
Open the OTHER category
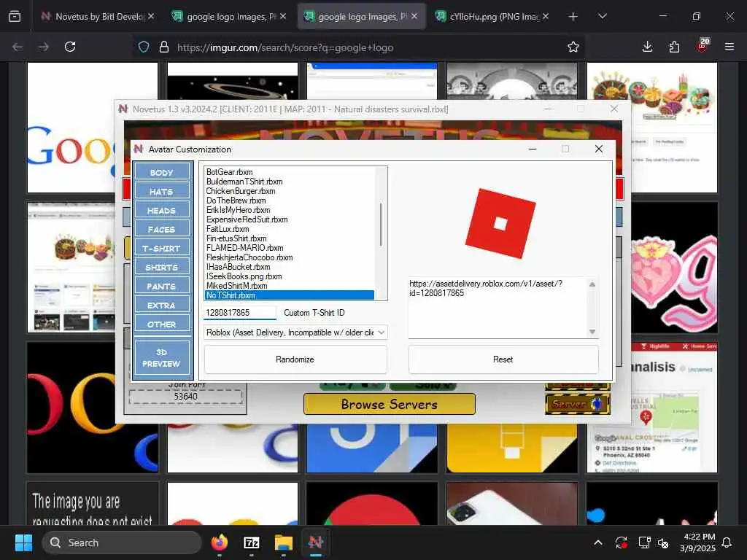161,324
